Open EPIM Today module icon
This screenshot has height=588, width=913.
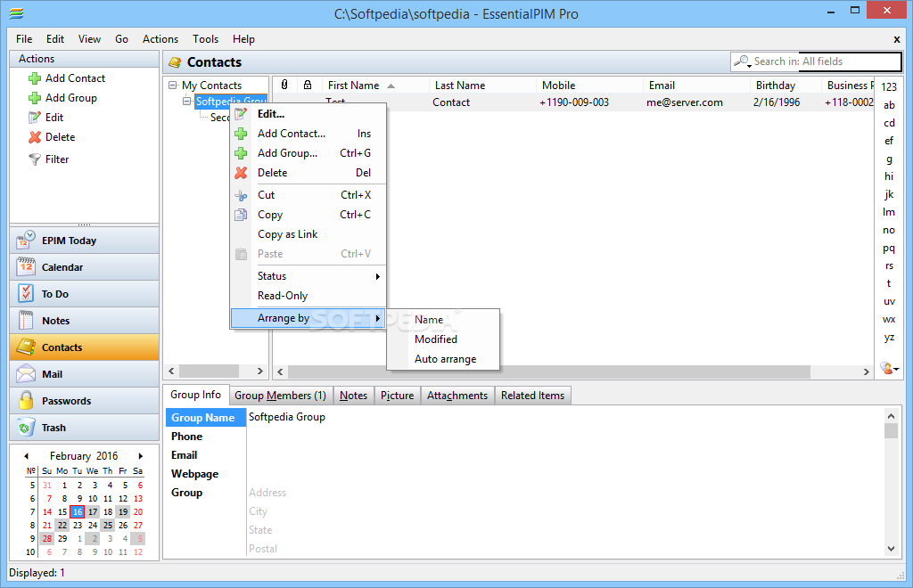(x=26, y=241)
